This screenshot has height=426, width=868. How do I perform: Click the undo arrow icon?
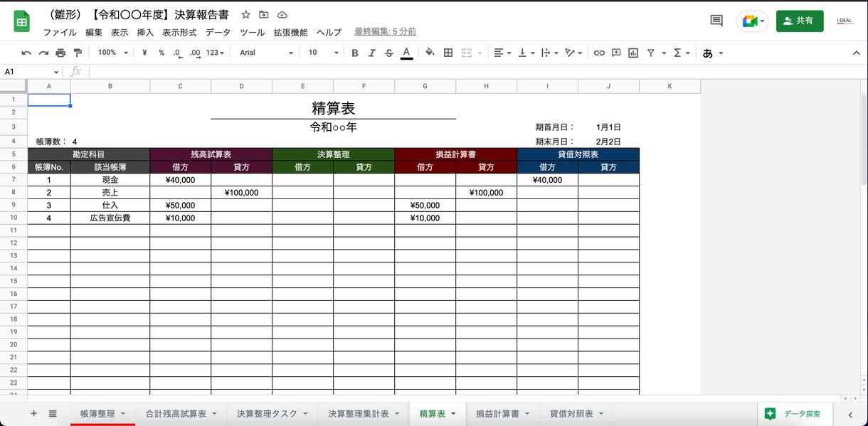(26, 53)
